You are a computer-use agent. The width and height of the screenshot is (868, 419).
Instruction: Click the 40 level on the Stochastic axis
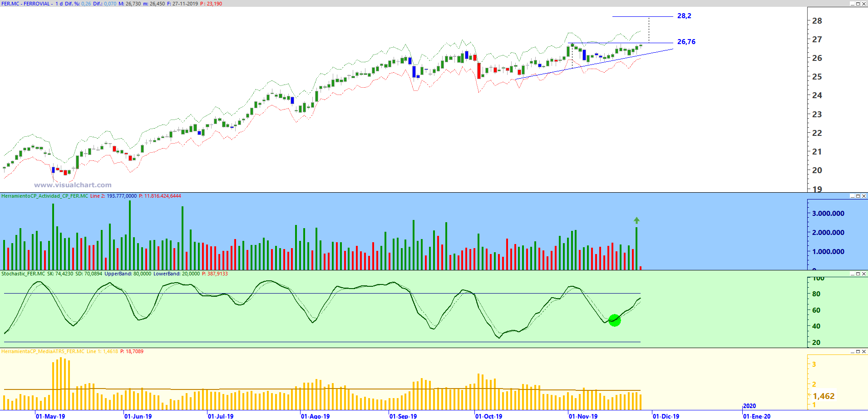pos(816,326)
